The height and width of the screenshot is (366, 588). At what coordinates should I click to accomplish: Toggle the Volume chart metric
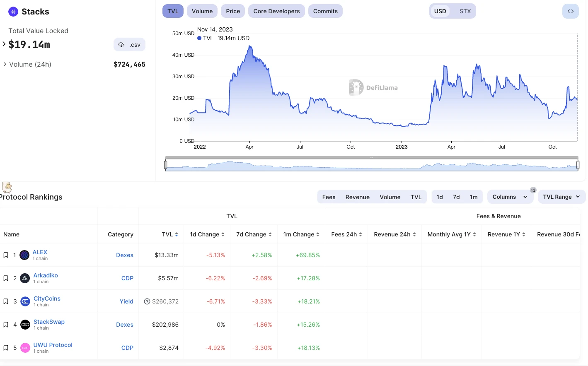202,11
